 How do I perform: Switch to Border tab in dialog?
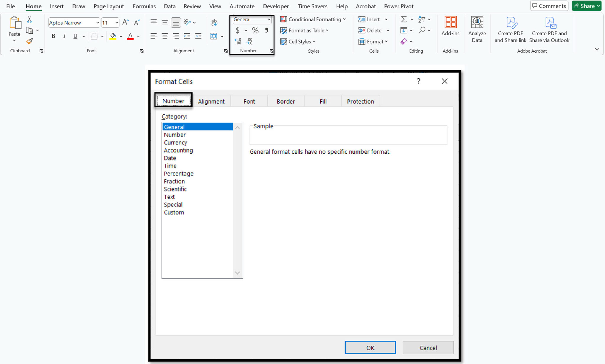point(286,101)
